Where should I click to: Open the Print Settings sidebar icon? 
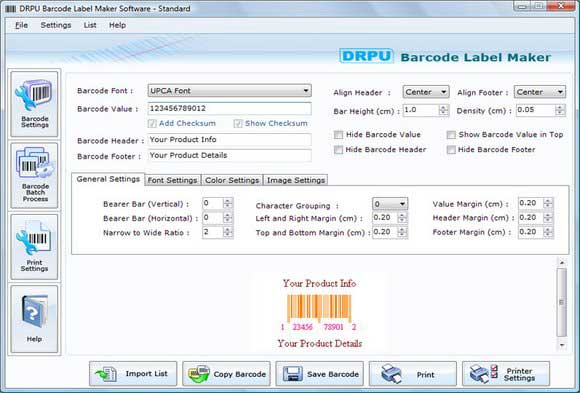[x=34, y=247]
